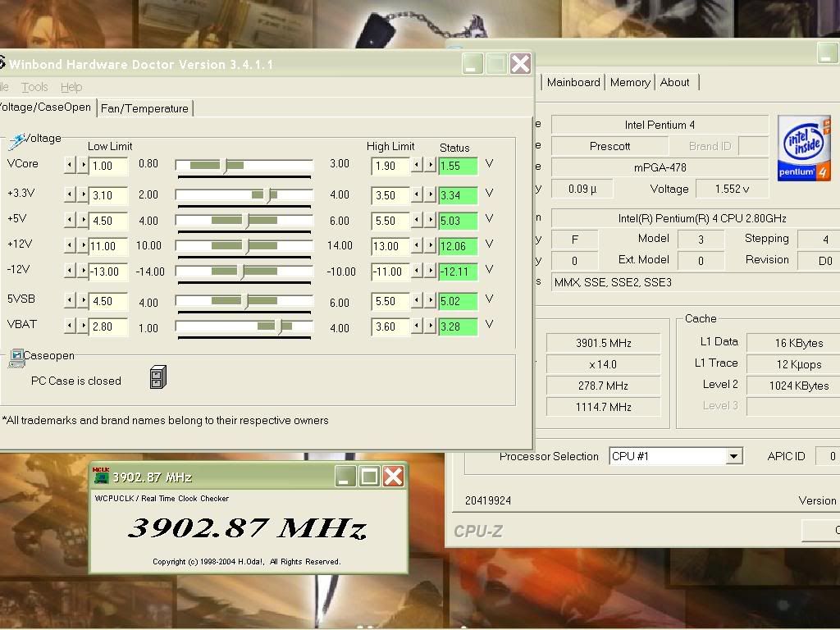Click the VCore voltage slider handle
This screenshot has height=630, width=840.
pyautogui.click(x=225, y=166)
